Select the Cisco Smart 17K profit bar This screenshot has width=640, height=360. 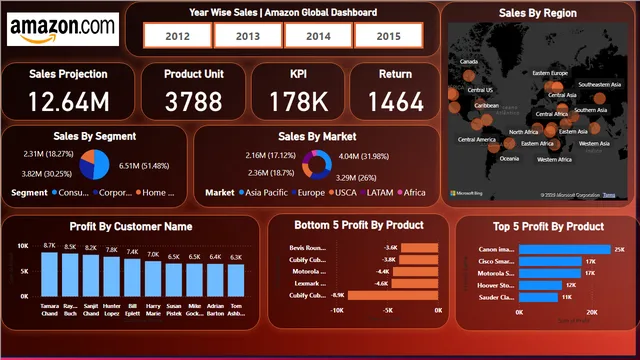[x=550, y=261]
